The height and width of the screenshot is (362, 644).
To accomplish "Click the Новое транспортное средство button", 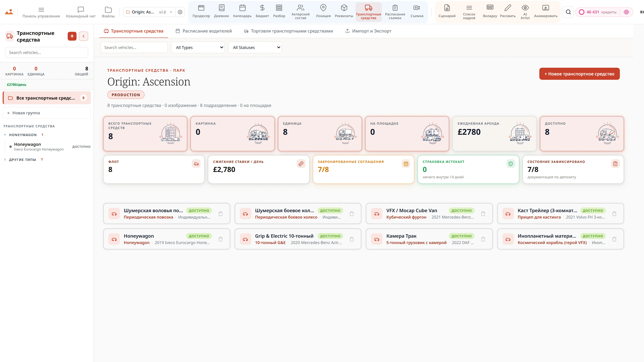I will [x=579, y=74].
